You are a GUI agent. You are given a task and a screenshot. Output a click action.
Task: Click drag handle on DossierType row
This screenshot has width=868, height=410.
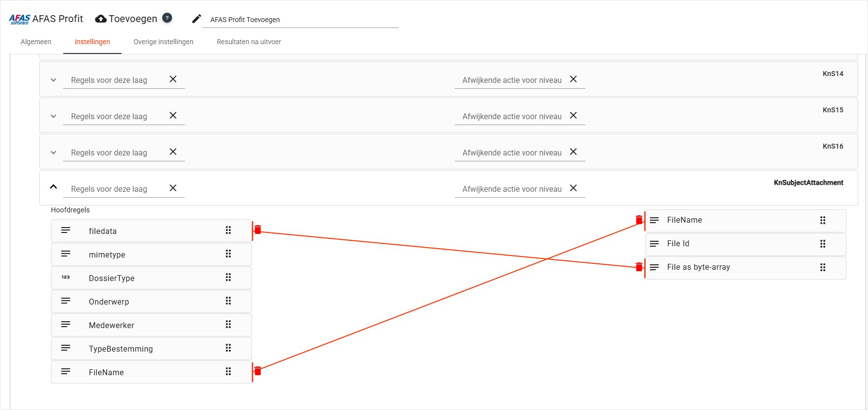228,277
